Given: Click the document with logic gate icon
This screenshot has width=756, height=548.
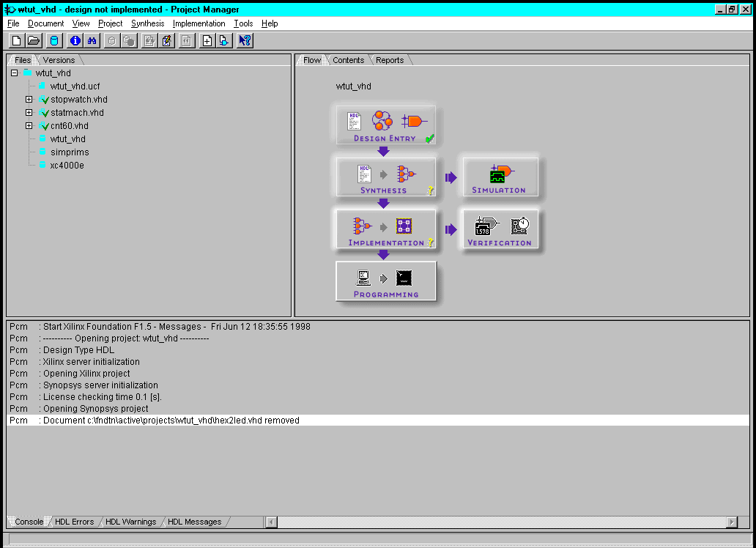Looking at the screenshot, I should (224, 40).
